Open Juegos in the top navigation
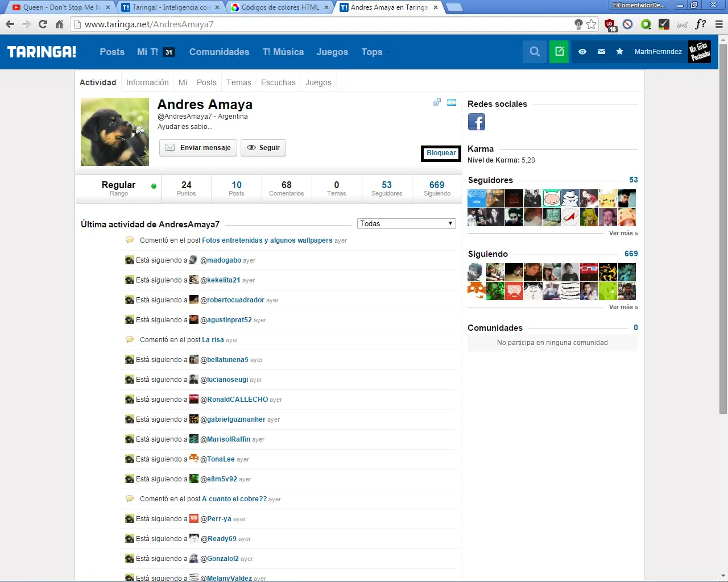This screenshot has height=582, width=728. pyautogui.click(x=332, y=52)
